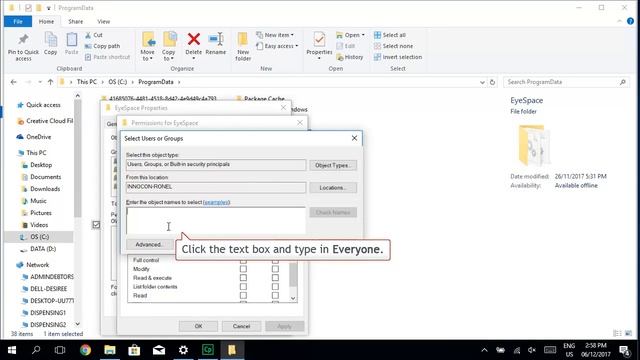Click the Search ProgramData field
640x360 pixels.
tap(567, 82)
